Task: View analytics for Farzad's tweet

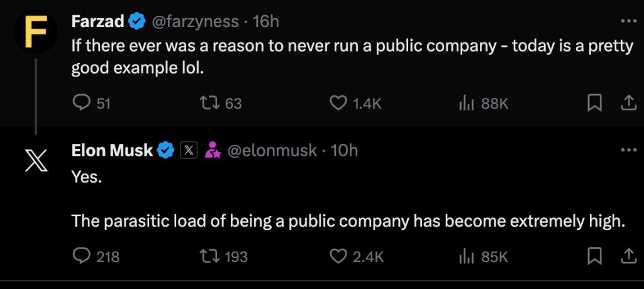Action: [465, 103]
